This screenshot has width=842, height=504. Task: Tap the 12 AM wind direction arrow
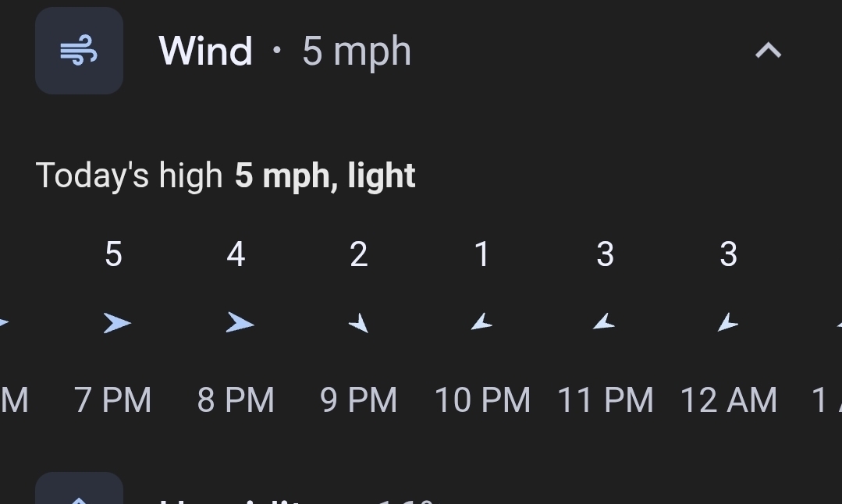[727, 321]
